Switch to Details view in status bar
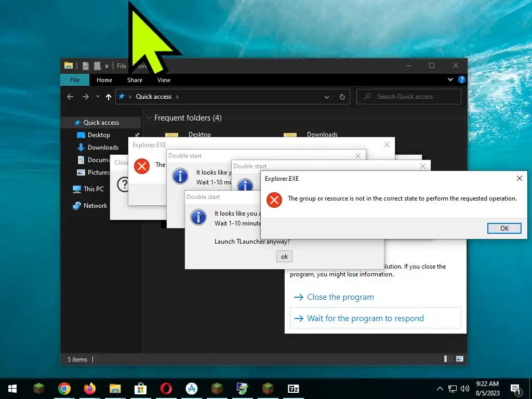532x399 pixels. coord(448,359)
